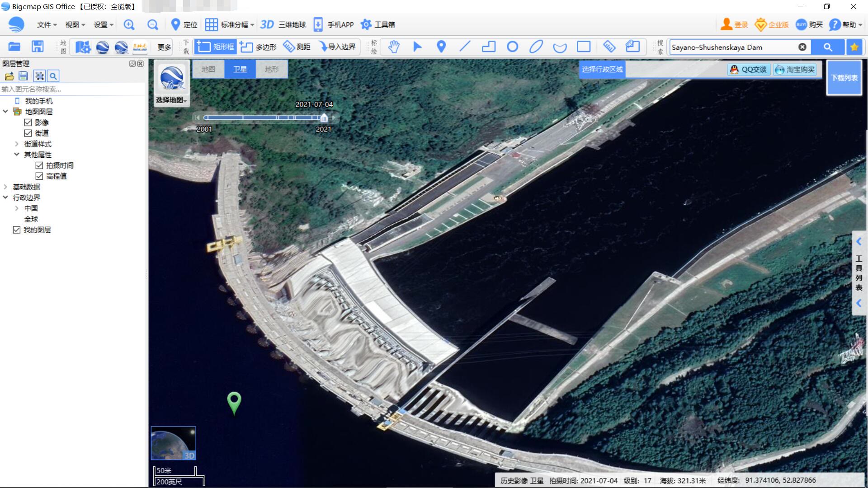Click the green location pin marker

tap(234, 403)
